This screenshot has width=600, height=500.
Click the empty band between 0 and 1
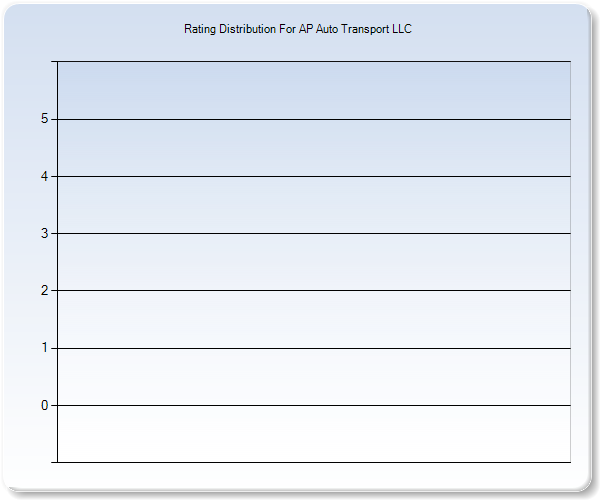pos(314,377)
